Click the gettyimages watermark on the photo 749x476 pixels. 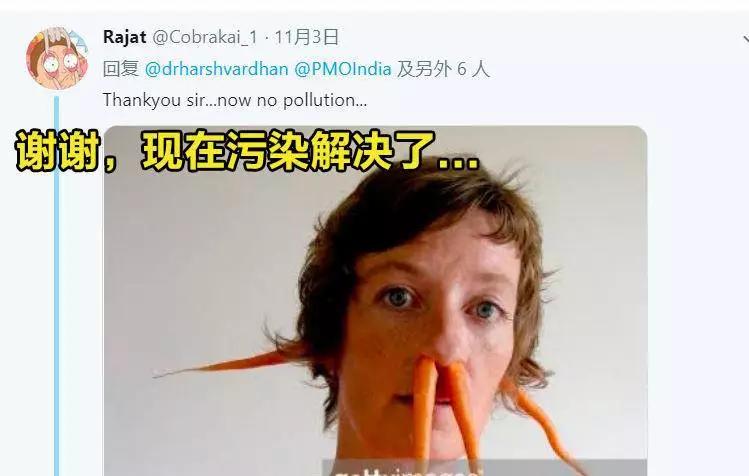pos(406,469)
